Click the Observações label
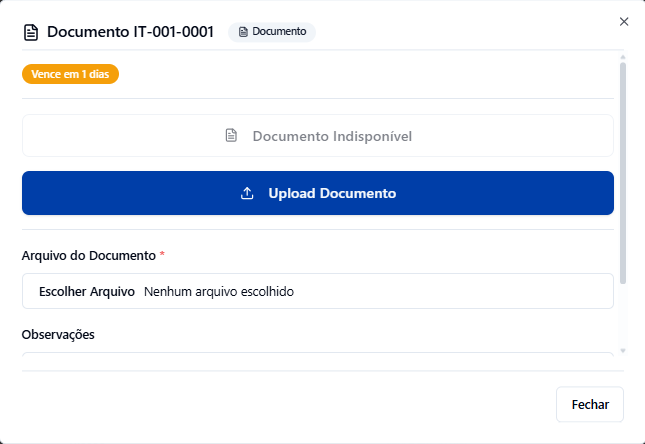 click(x=58, y=335)
